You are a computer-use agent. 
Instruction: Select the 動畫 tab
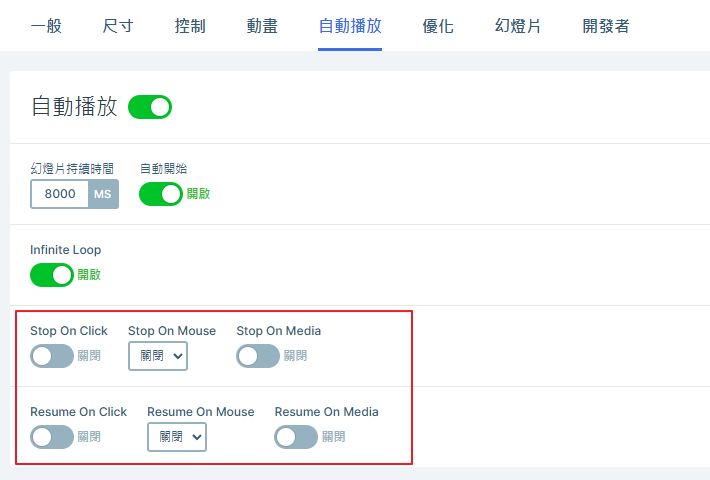[x=262, y=26]
